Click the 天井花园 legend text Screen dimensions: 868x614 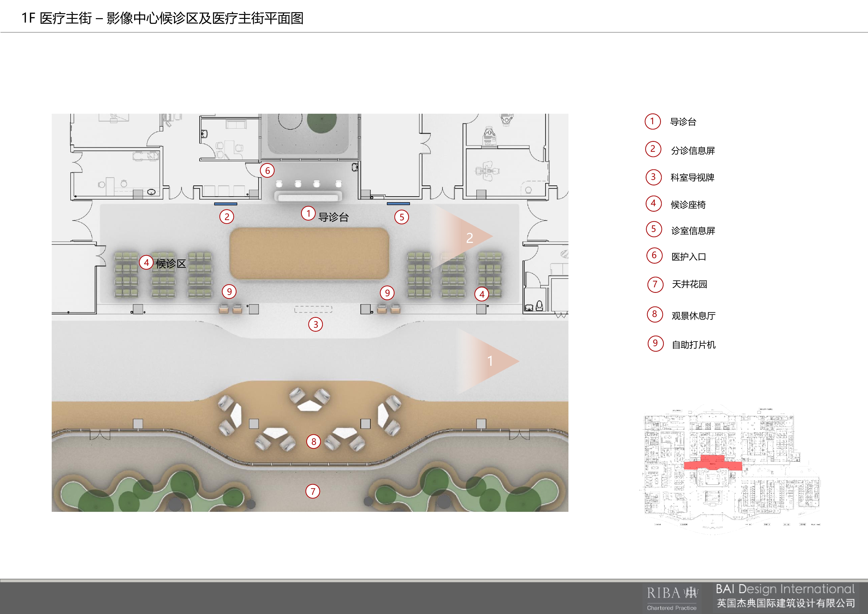689,284
